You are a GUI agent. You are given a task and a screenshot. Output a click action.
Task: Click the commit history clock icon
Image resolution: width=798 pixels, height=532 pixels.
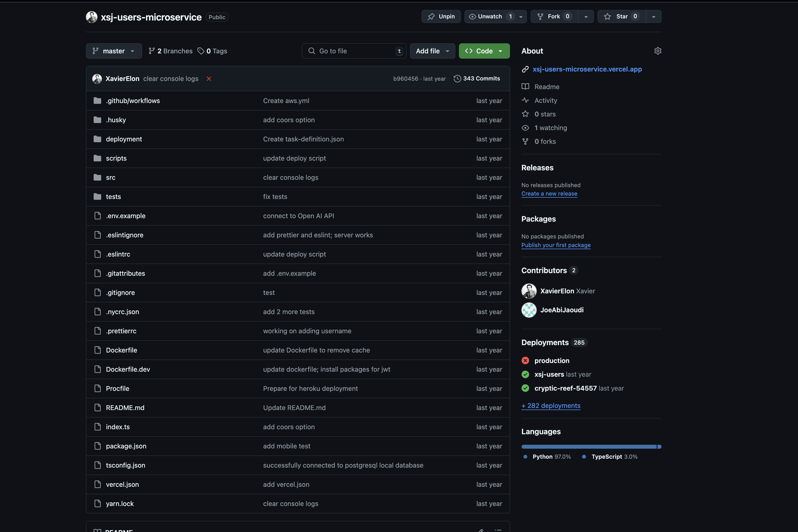click(457, 78)
